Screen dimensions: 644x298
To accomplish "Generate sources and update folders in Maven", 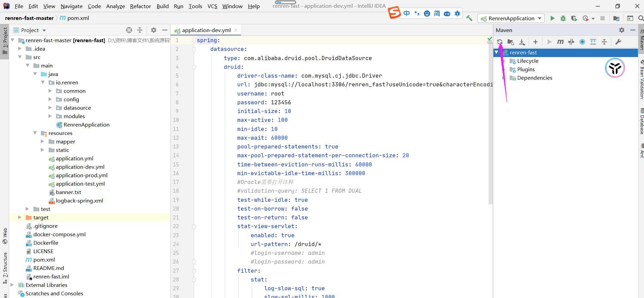I will 511,42.
